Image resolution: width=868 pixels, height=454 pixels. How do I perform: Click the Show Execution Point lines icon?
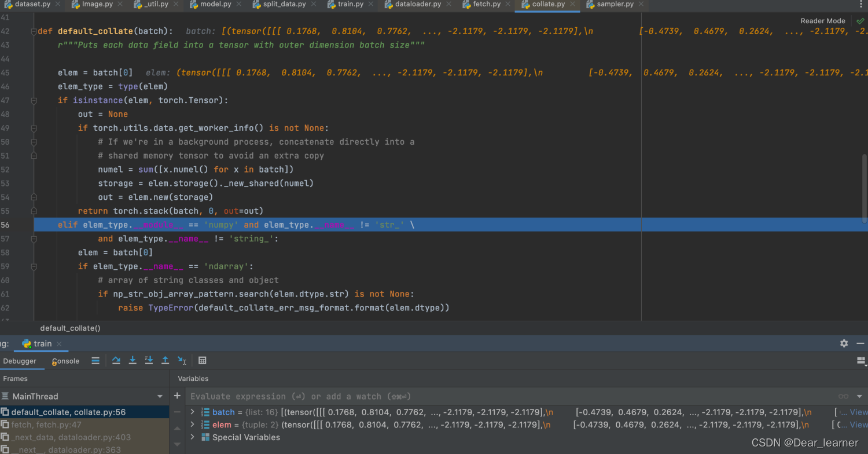click(95, 360)
